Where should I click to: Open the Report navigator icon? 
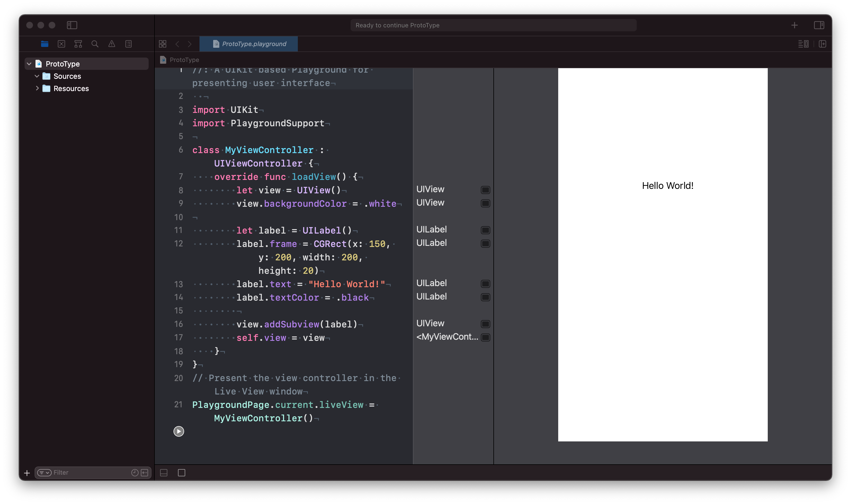(128, 44)
